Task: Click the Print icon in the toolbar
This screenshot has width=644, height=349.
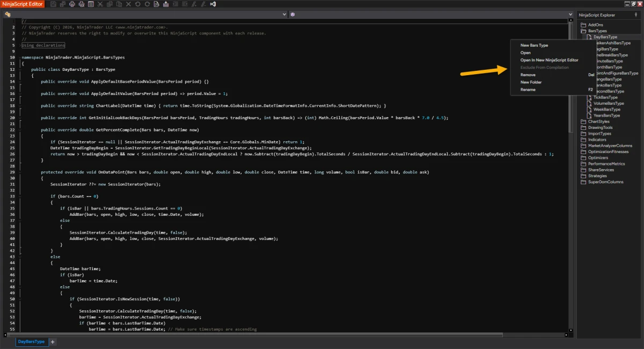Action: (72, 4)
